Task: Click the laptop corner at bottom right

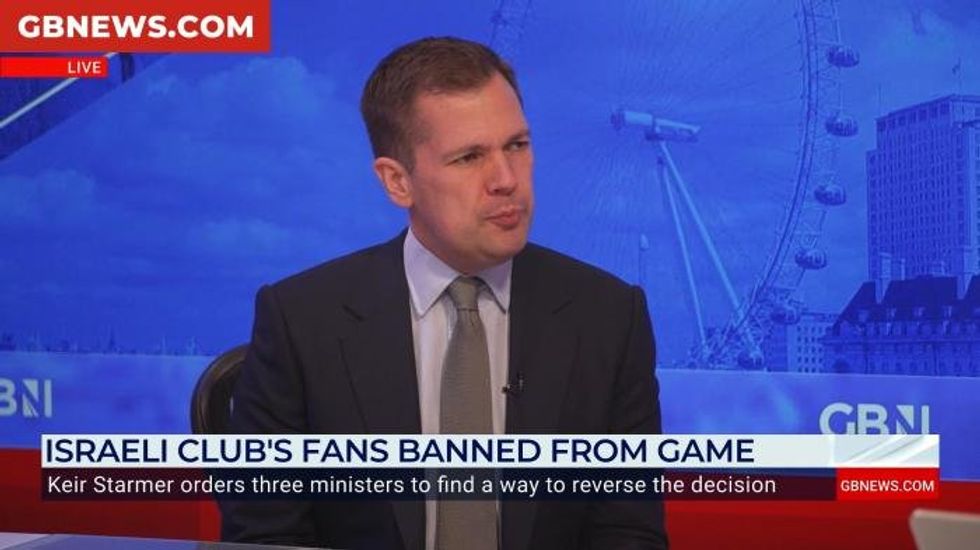Action: [944, 529]
